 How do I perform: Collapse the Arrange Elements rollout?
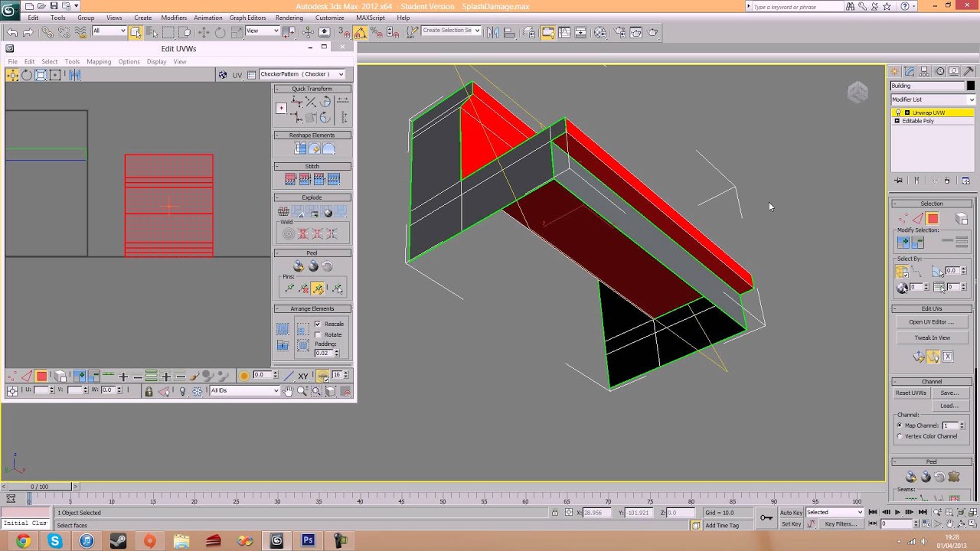tap(312, 308)
